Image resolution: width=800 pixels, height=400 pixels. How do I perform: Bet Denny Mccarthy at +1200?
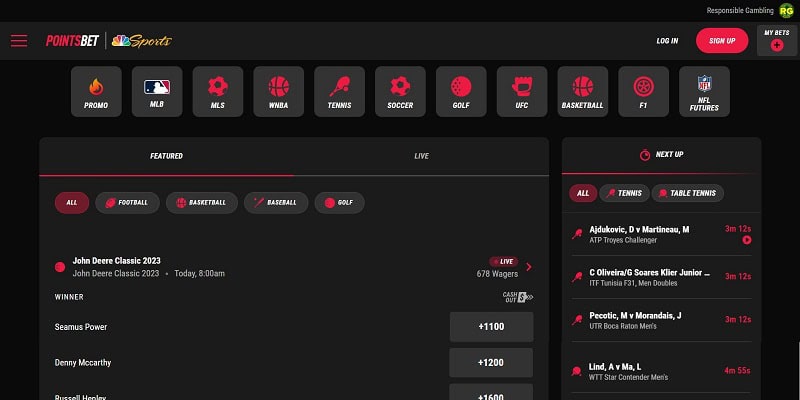[x=491, y=363]
